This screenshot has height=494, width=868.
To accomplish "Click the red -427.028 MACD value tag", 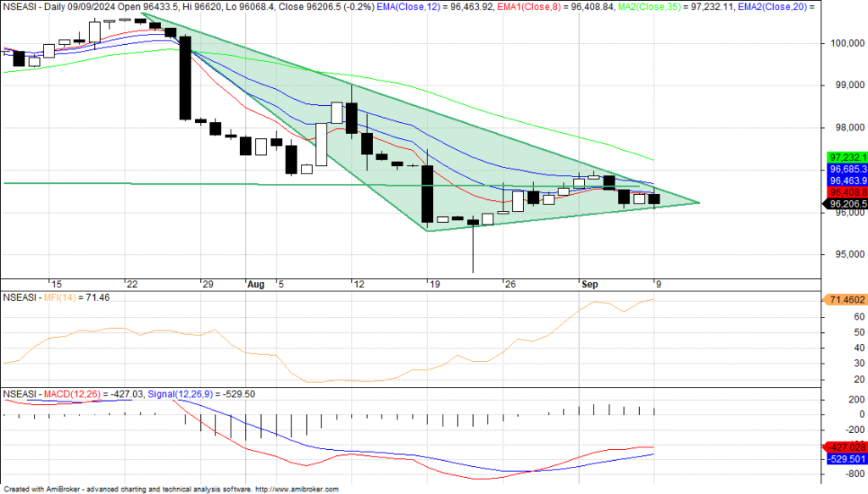I will coord(844,447).
